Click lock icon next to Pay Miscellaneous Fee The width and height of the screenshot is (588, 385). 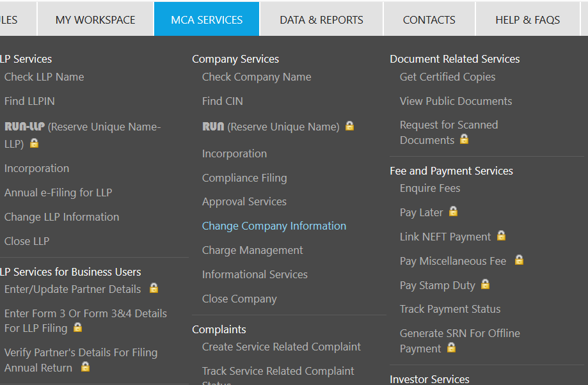point(519,260)
